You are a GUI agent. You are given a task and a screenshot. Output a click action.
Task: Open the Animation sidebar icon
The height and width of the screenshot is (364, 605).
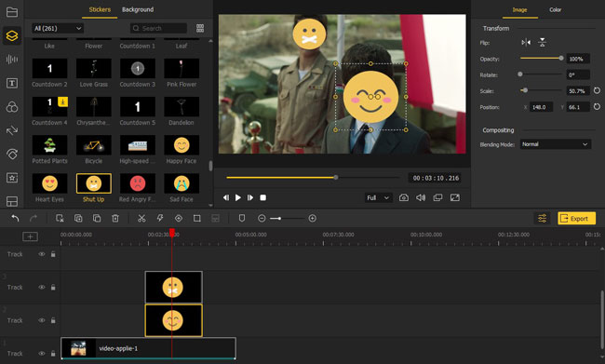click(12, 154)
